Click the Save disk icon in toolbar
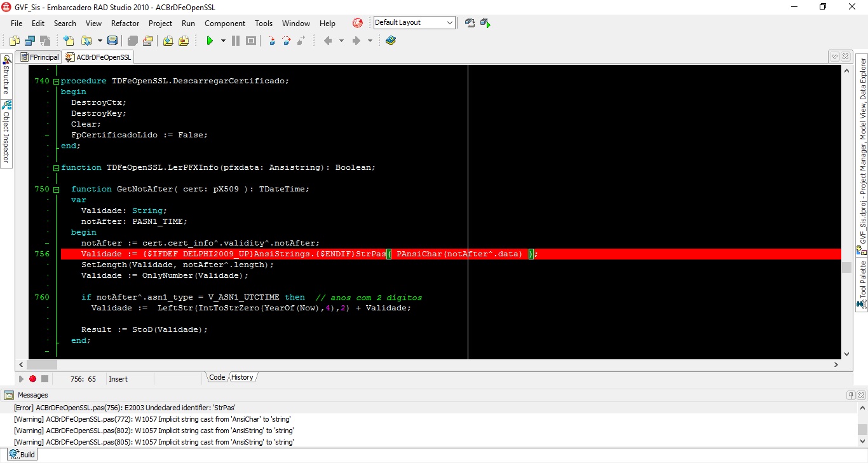Viewport: 868px width, 463px height. 112,41
